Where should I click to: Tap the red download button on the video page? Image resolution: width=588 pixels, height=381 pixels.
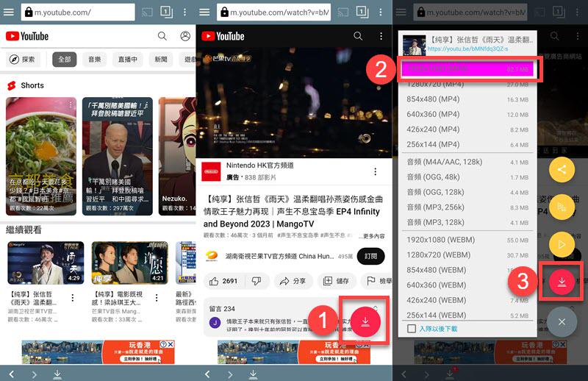[x=365, y=321]
